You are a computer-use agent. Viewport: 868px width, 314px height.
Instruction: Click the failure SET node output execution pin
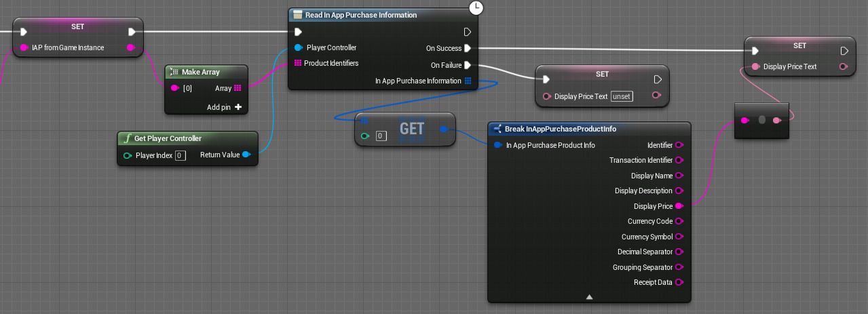tap(657, 79)
